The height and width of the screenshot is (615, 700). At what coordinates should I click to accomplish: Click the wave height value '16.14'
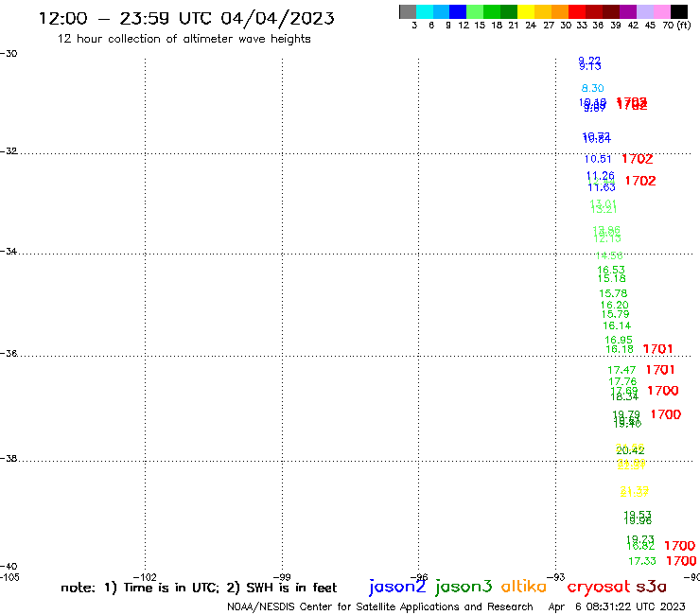point(617,325)
